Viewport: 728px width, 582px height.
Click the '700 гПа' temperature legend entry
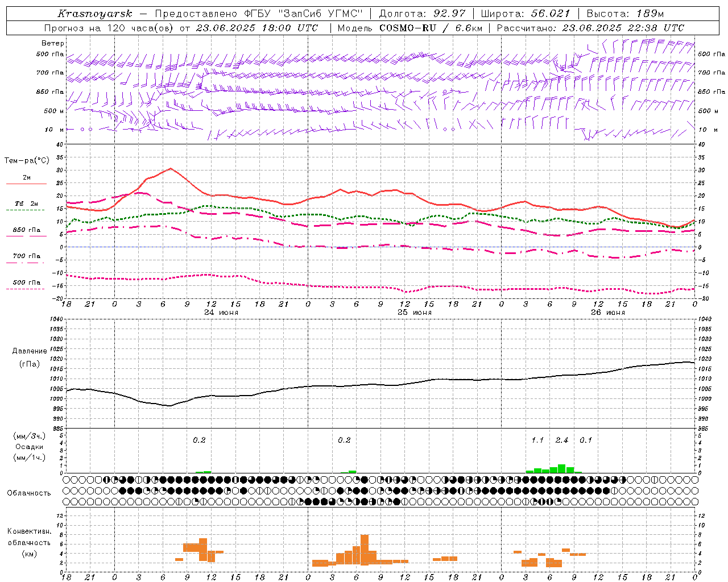tap(27, 256)
